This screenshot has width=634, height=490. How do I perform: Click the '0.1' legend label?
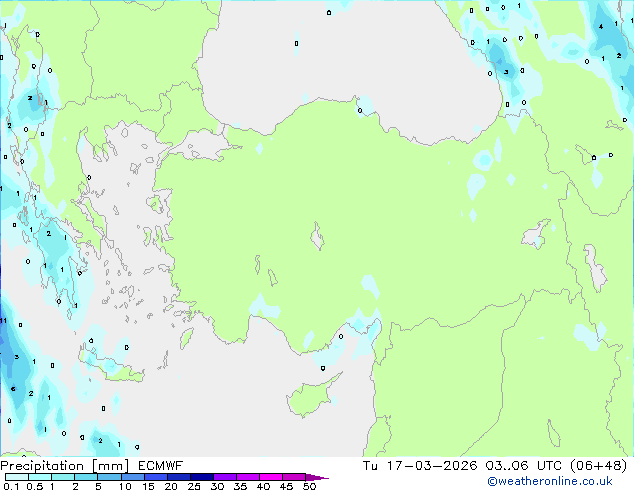tap(11, 486)
